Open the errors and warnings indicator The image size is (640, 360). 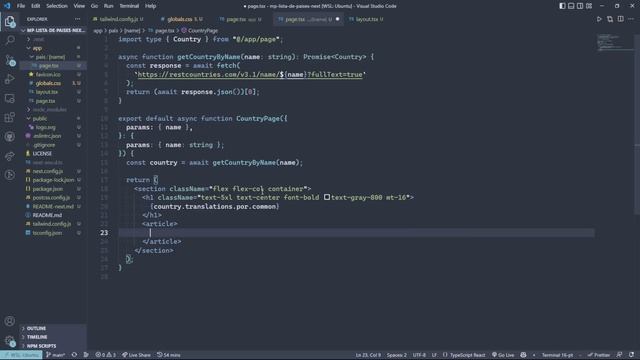(x=106, y=355)
